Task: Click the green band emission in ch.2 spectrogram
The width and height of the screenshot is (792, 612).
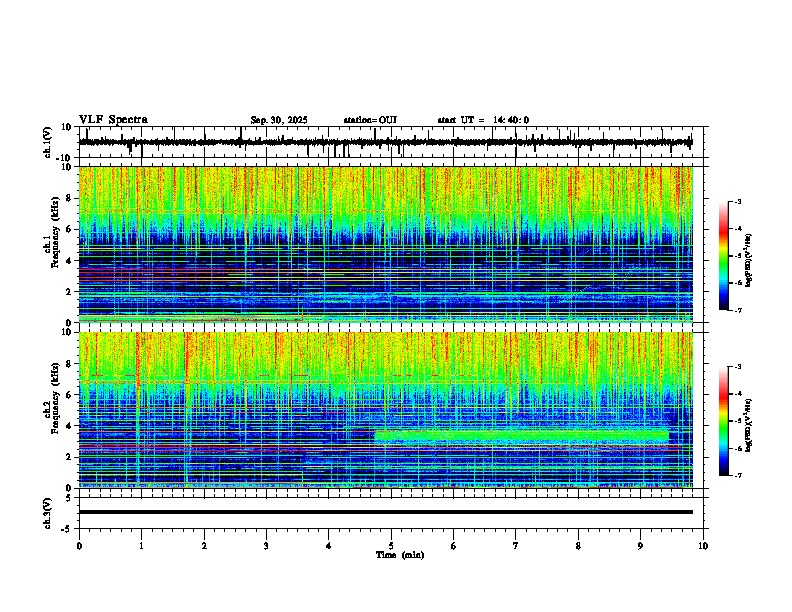Action: [522, 436]
